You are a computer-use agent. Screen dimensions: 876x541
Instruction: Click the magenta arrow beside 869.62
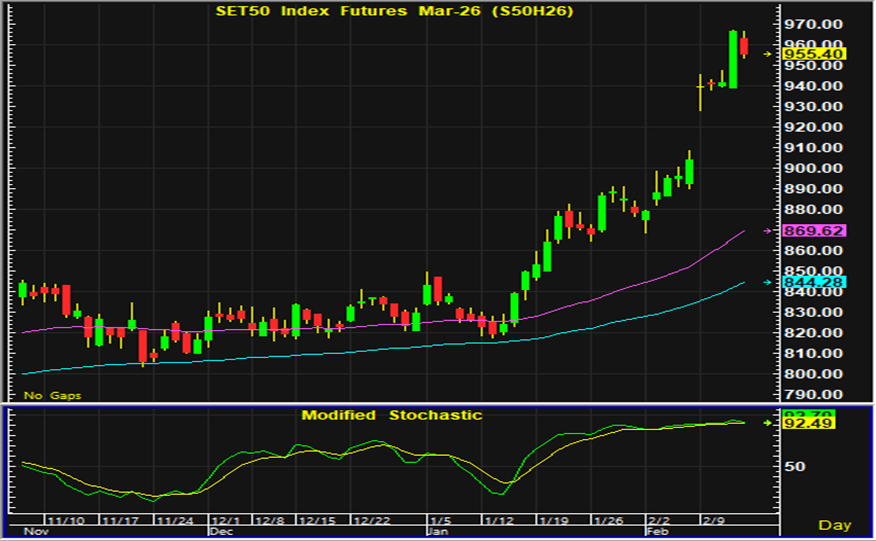coord(768,231)
